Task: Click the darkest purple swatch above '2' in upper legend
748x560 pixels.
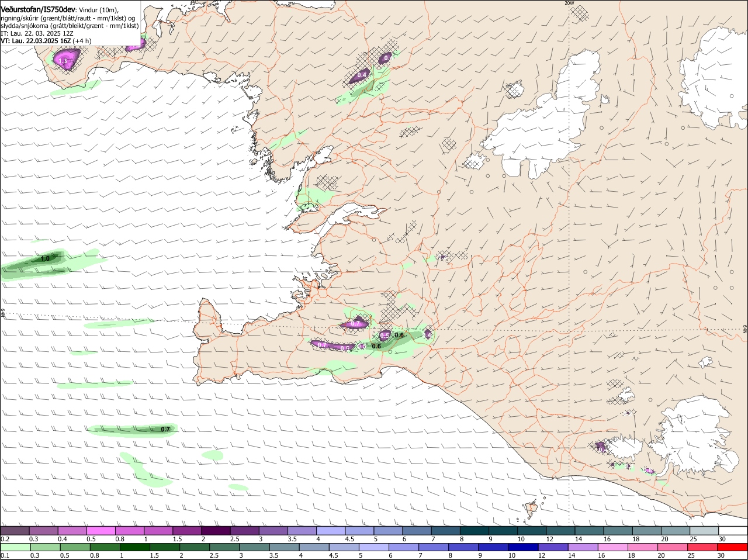Action: 216,531
